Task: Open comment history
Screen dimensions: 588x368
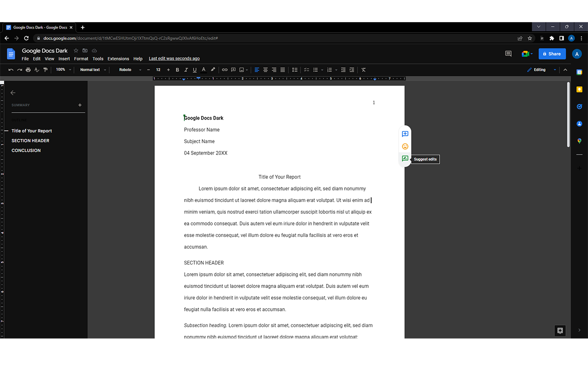Action: [x=508, y=54]
